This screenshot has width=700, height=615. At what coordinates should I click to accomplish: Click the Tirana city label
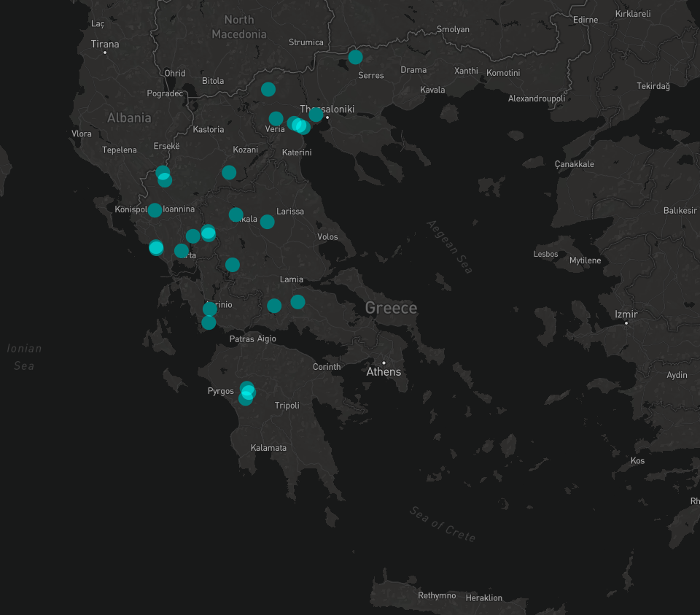[105, 45]
